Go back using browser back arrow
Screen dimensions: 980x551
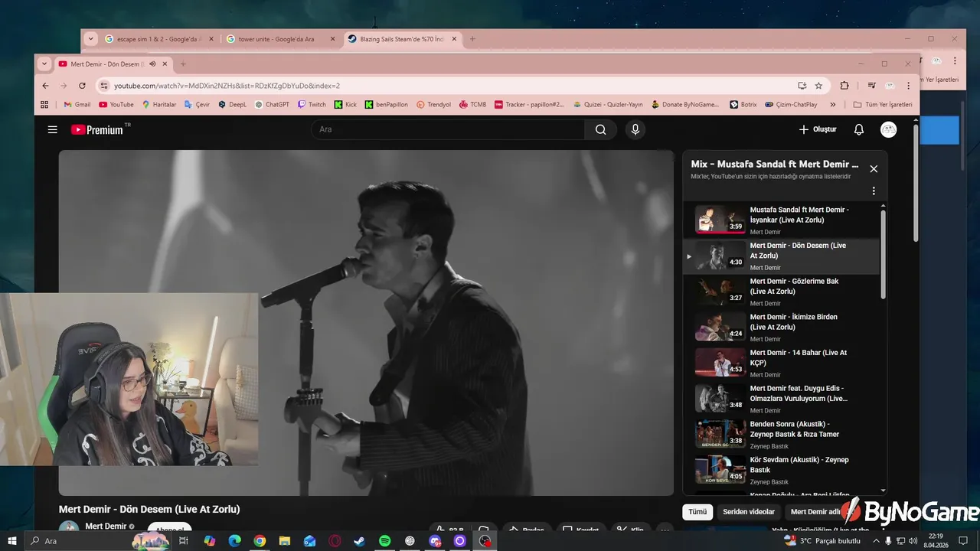pyautogui.click(x=45, y=86)
